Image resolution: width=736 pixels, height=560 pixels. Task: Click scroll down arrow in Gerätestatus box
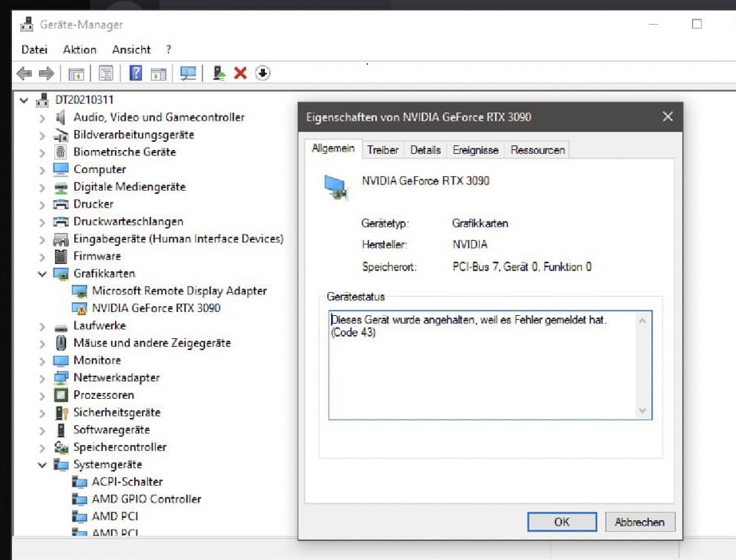point(642,411)
